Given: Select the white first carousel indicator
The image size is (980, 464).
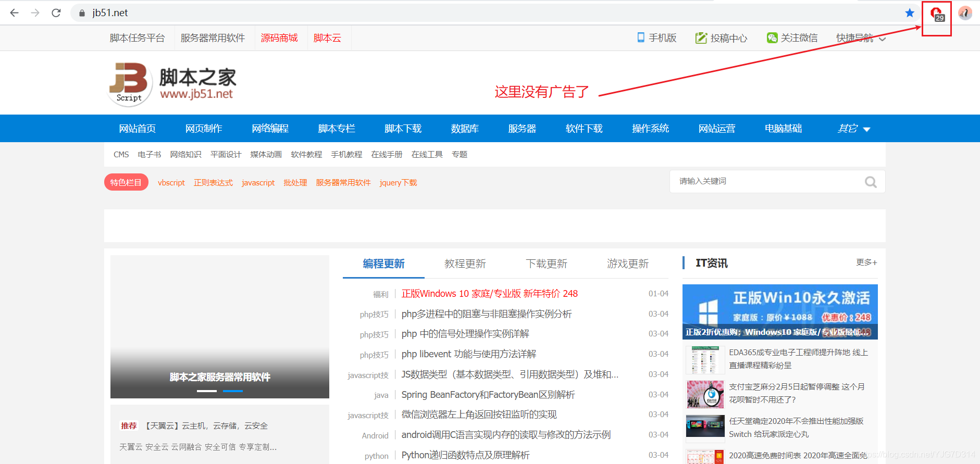Looking at the screenshot, I should tap(206, 391).
